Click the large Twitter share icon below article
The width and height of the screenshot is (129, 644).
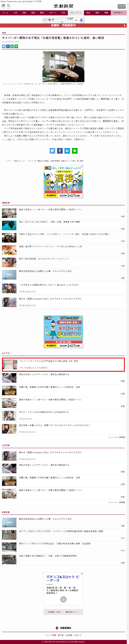pos(52,151)
